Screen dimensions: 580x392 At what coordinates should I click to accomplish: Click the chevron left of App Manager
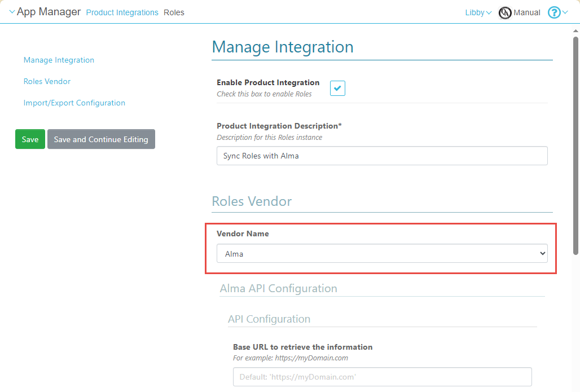(12, 12)
